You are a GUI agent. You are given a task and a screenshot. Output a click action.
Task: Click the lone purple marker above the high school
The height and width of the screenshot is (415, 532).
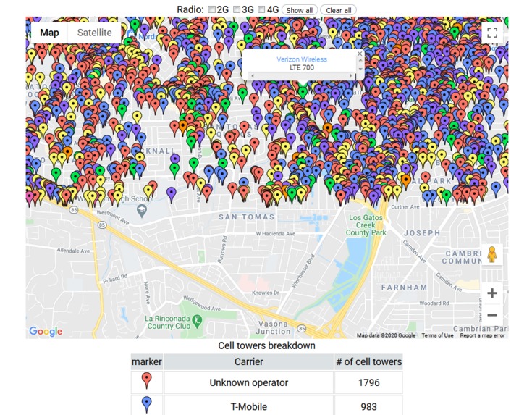pos(172,194)
